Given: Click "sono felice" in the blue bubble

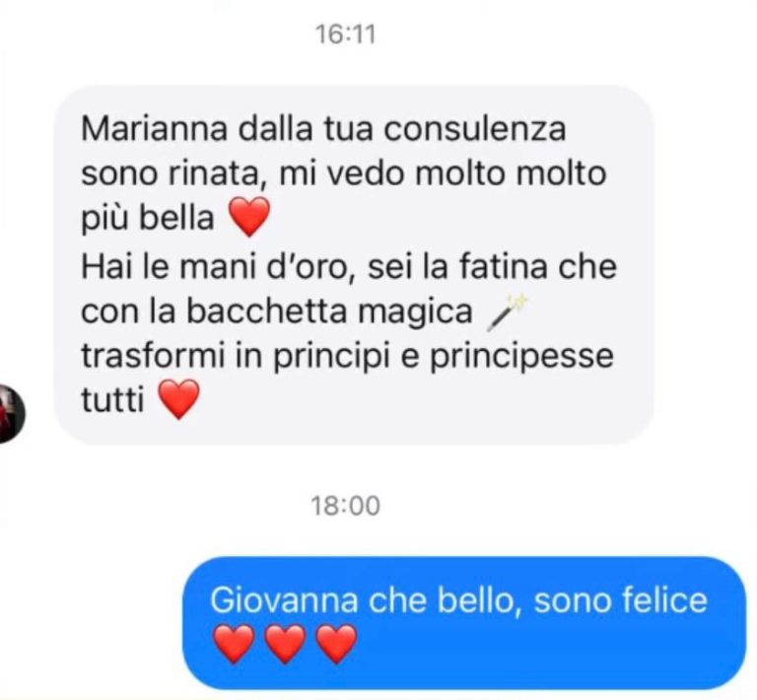Looking at the screenshot, I should click(x=620, y=600).
